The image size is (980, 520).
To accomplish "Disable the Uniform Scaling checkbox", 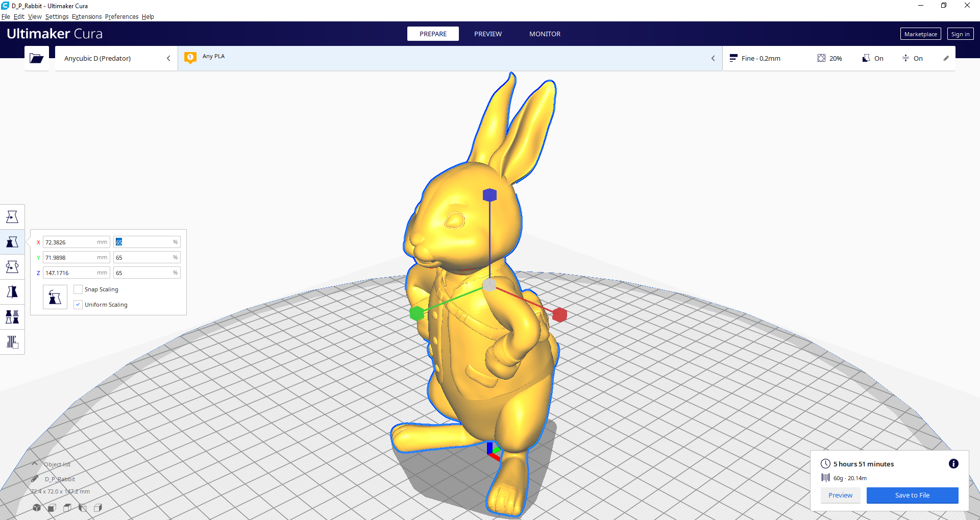I will [x=78, y=305].
